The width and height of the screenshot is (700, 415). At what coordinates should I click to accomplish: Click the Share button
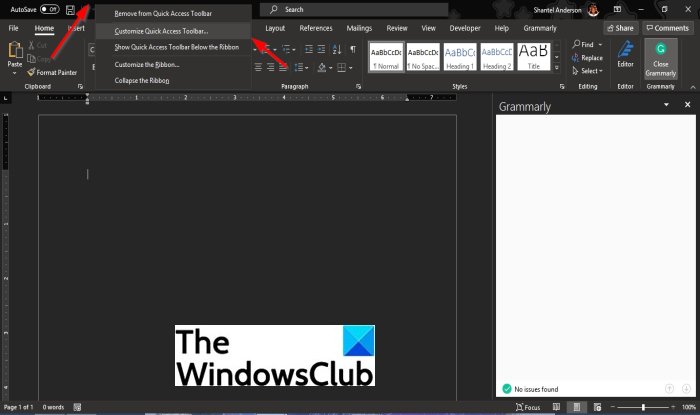[x=621, y=28]
